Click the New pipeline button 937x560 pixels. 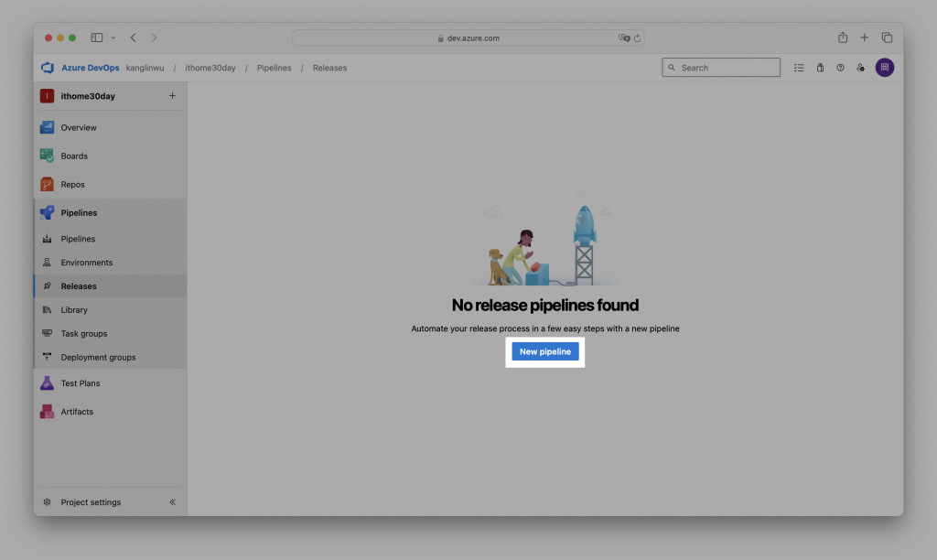(545, 351)
